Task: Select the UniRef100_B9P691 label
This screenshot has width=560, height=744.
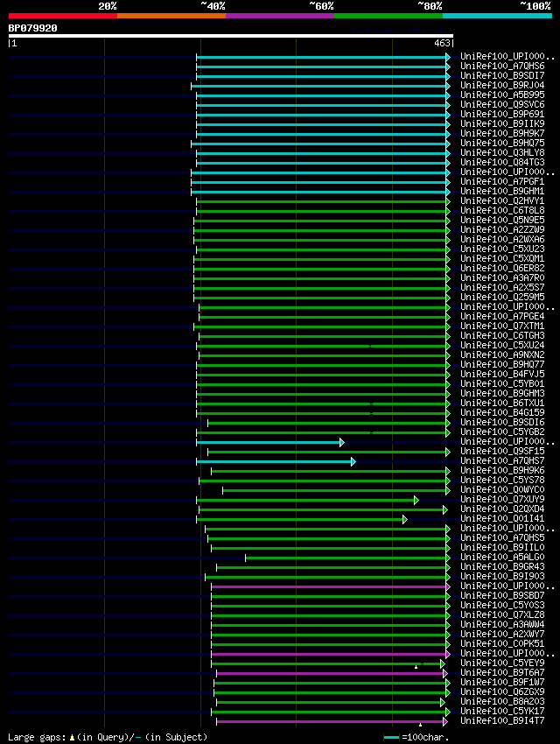Action: (x=502, y=115)
